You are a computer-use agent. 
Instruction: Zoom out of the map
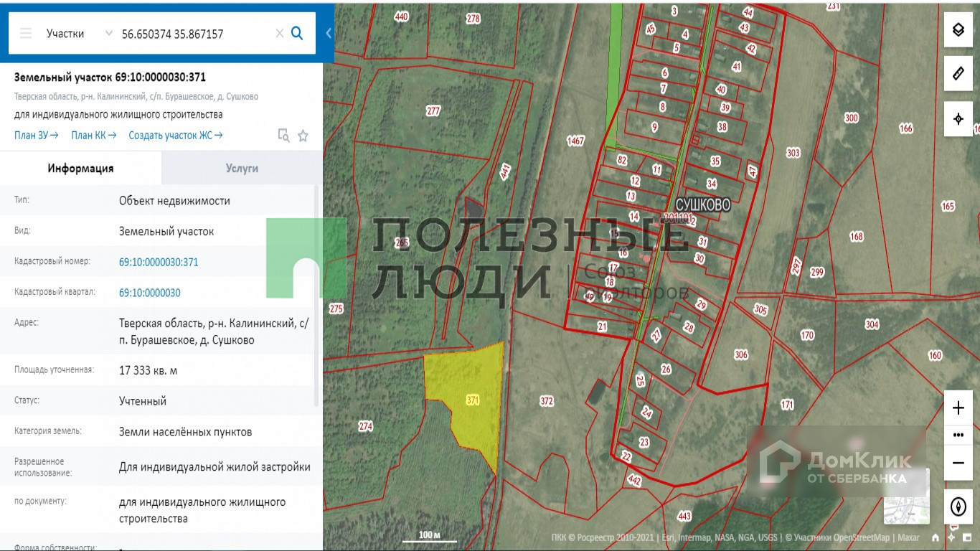[x=958, y=463]
